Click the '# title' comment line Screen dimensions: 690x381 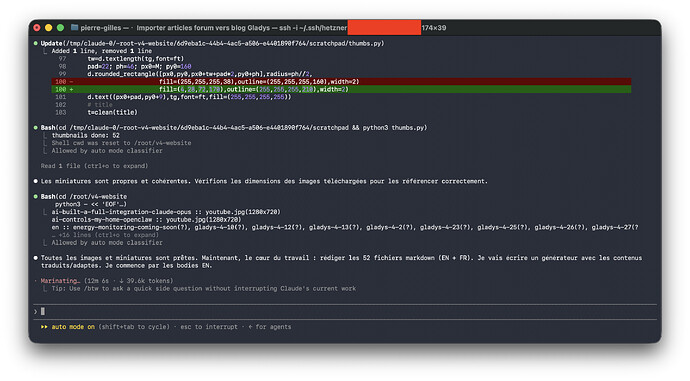(100, 105)
